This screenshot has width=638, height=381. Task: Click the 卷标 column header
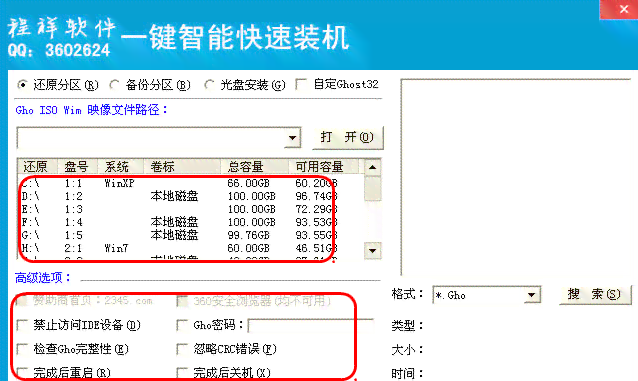click(x=182, y=166)
